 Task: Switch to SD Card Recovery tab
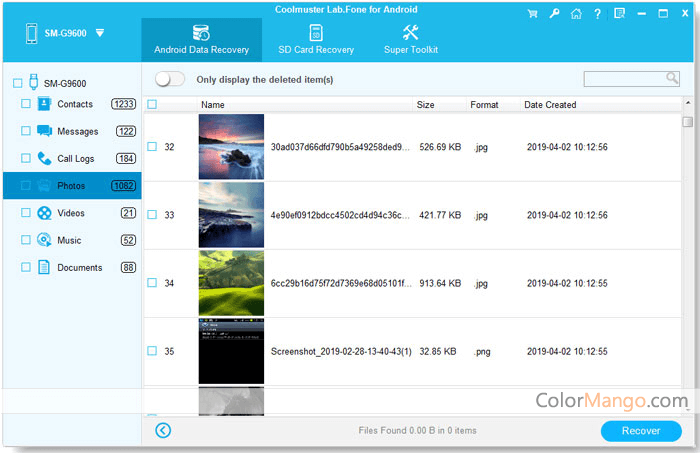[x=315, y=40]
